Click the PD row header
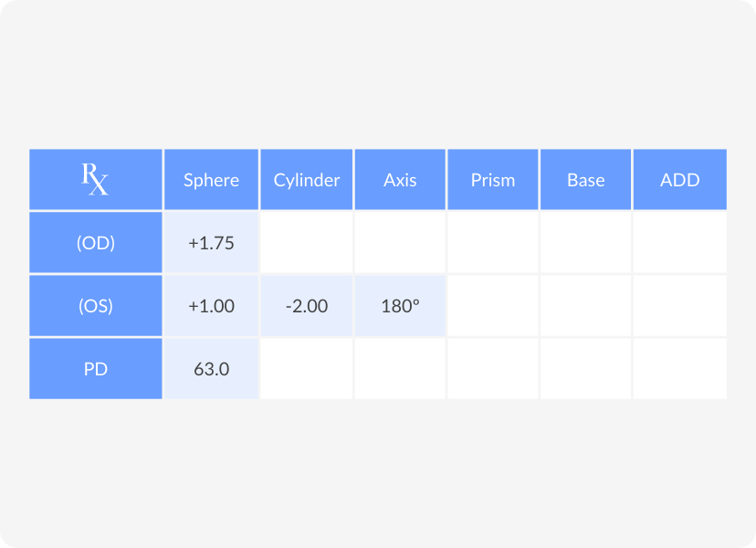 pos(96,369)
